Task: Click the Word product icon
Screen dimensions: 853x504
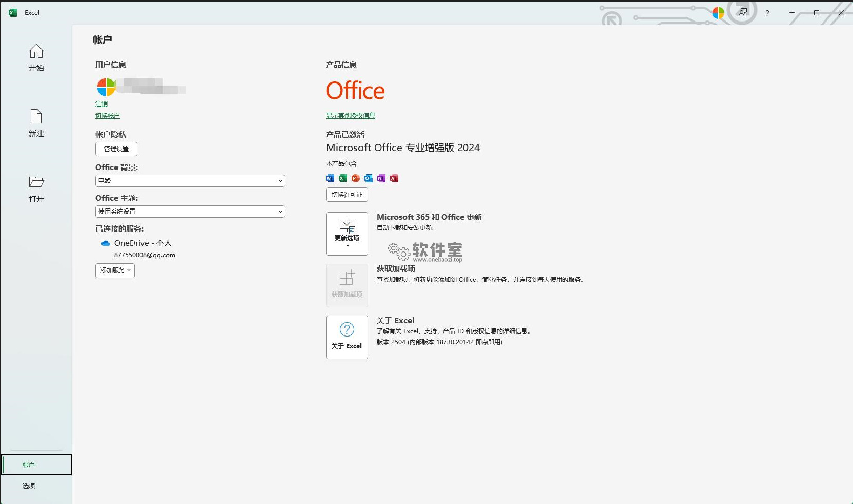Action: [x=330, y=178]
